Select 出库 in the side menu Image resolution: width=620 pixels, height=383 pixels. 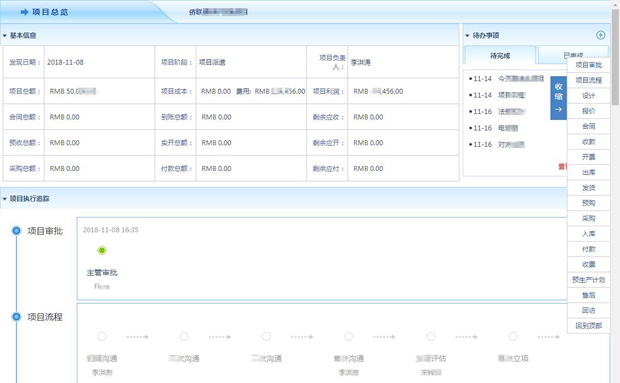(588, 172)
